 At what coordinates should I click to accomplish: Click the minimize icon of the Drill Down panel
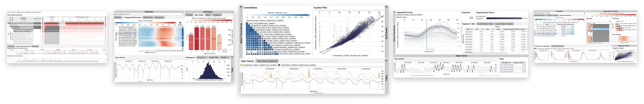point(232,12)
